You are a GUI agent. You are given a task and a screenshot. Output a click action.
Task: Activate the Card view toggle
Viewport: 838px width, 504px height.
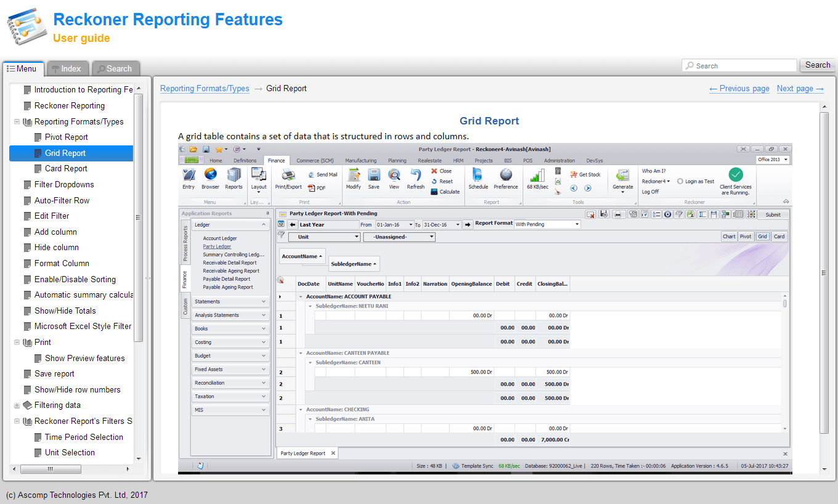click(779, 236)
